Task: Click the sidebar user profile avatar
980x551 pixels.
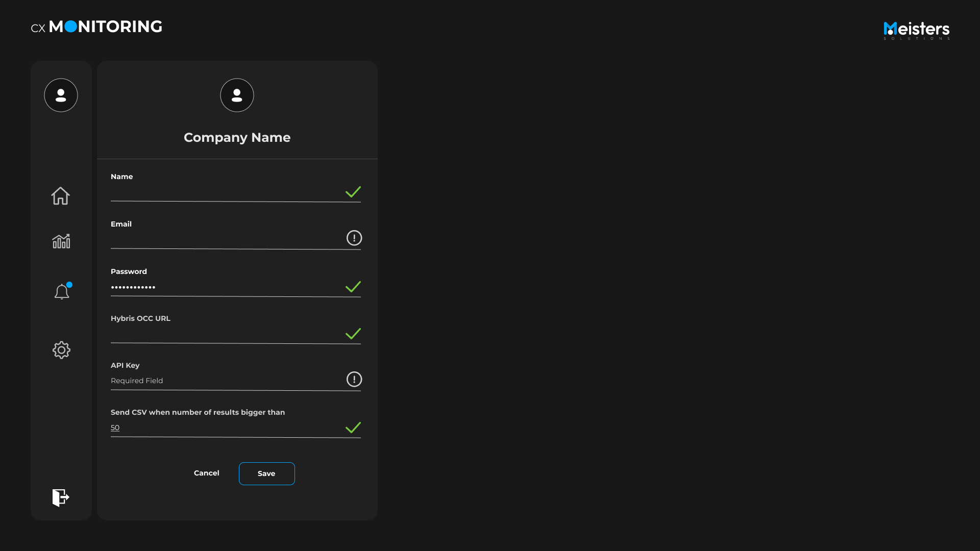Action: point(61,95)
